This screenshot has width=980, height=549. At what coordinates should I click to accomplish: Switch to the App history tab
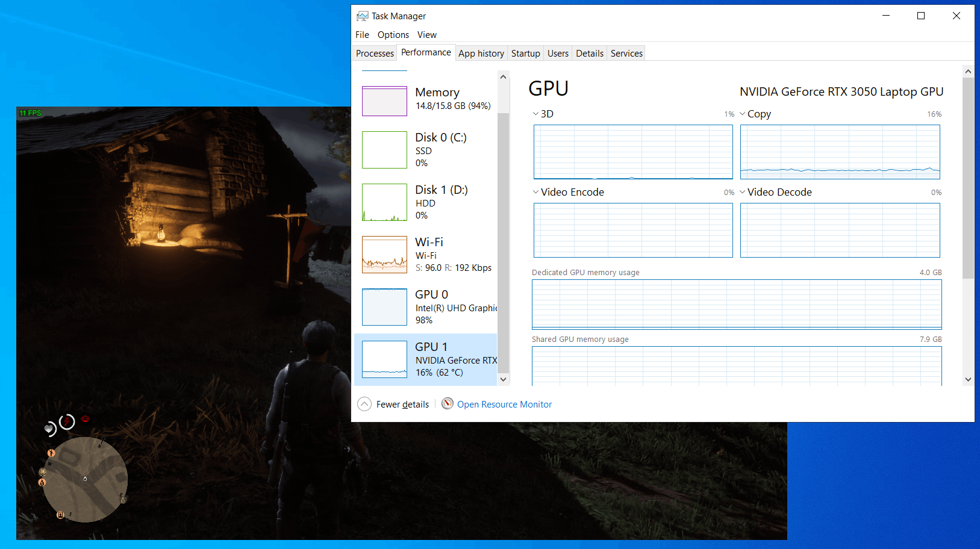pos(481,54)
